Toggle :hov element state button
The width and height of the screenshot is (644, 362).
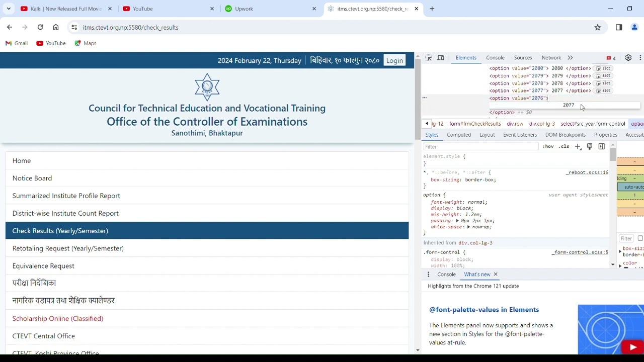tap(548, 146)
